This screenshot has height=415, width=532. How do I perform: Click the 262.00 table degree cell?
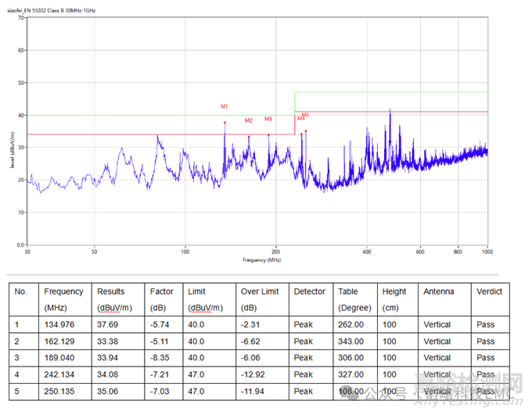(x=350, y=325)
